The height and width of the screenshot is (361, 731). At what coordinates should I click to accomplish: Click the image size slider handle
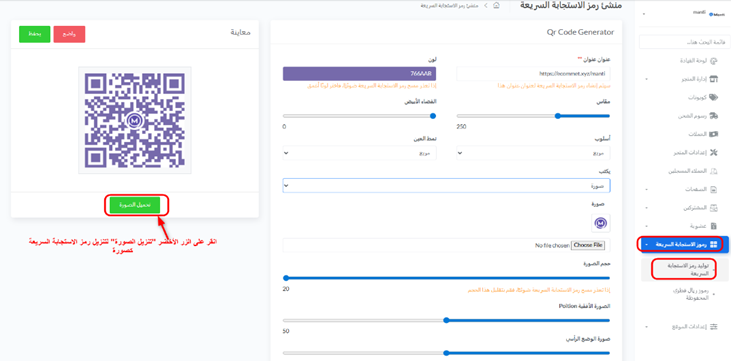point(286,278)
